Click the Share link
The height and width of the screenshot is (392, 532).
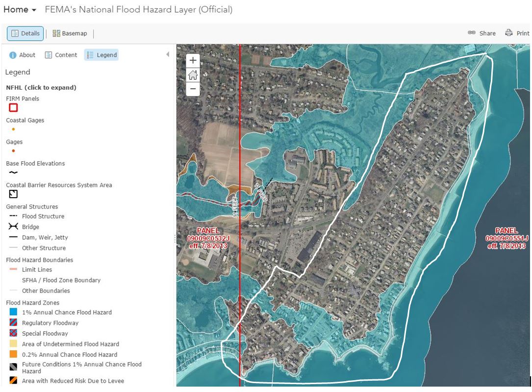tap(482, 33)
